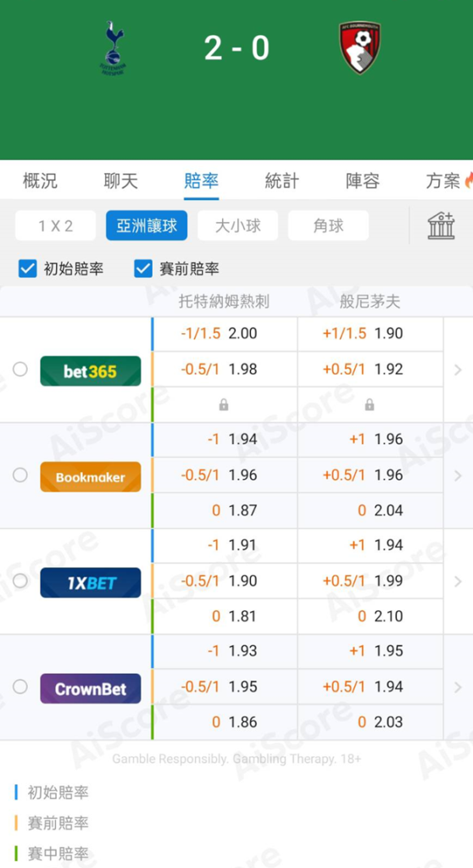Viewport: 473px width, 868px height.
Task: Open the orange Bookmaker logo
Action: point(91,476)
